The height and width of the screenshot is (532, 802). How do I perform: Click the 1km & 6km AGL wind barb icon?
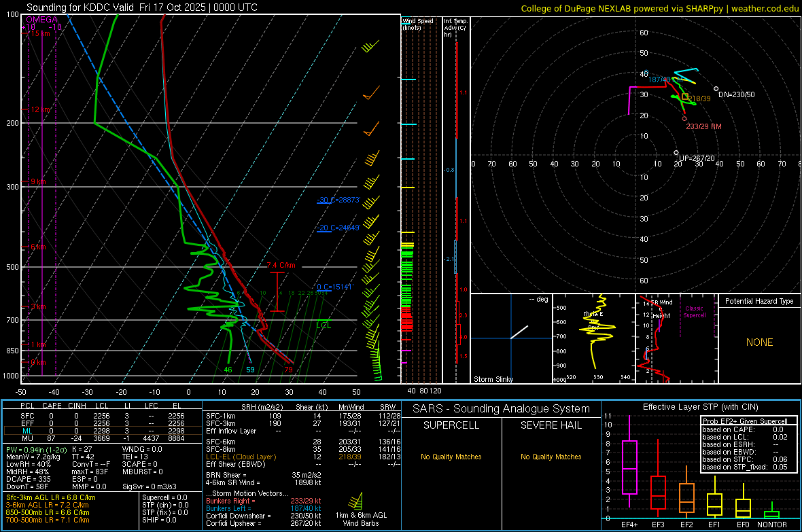pyautogui.click(x=356, y=501)
